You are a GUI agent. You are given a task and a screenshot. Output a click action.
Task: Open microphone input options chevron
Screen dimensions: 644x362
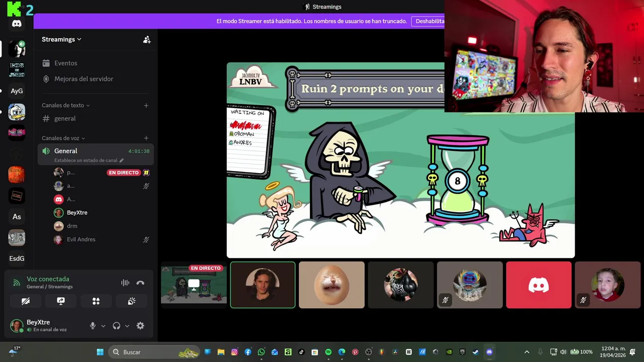coord(103,326)
